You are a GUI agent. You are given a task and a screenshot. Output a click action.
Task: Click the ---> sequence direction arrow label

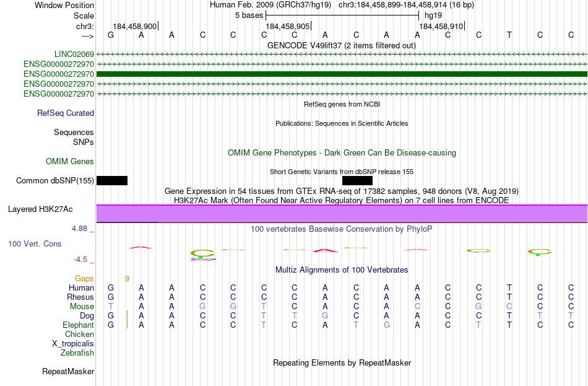[x=88, y=36]
